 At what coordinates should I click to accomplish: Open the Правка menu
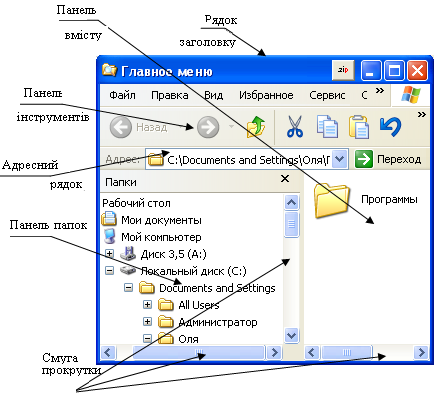(x=170, y=95)
